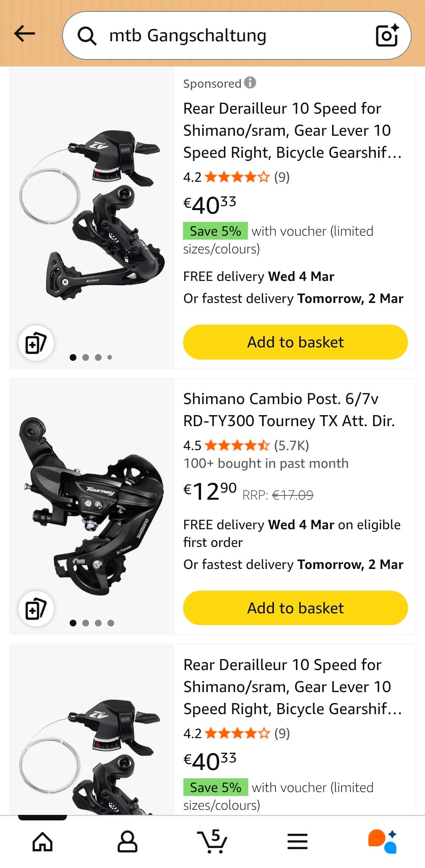This screenshot has width=425, height=868.
Task: Open camera lens search icon
Action: pyautogui.click(x=387, y=35)
